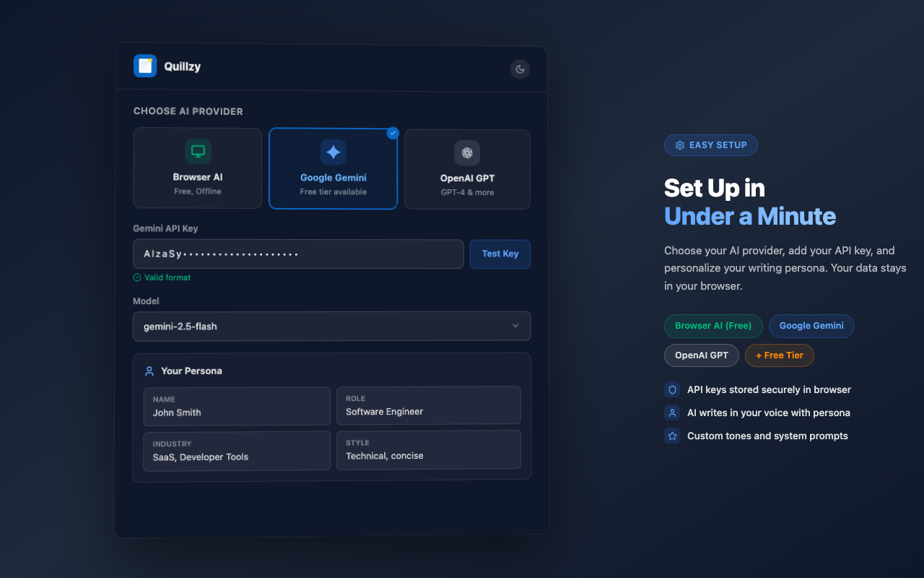
Task: Click the Gemini API Key input field
Action: pos(298,254)
